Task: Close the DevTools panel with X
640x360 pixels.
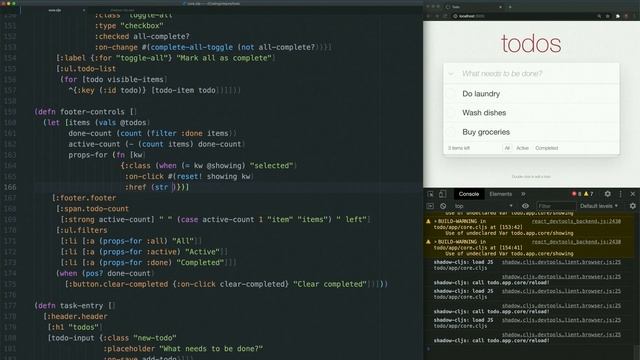Action: (x=633, y=194)
